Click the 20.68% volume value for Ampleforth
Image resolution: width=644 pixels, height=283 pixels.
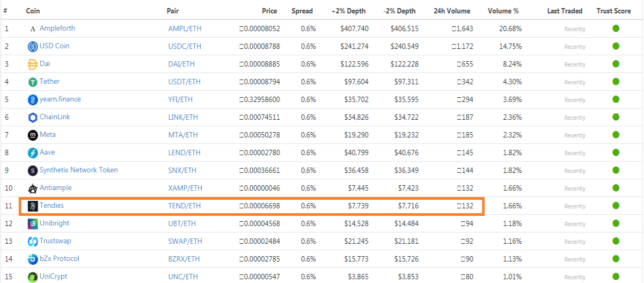pyautogui.click(x=510, y=29)
